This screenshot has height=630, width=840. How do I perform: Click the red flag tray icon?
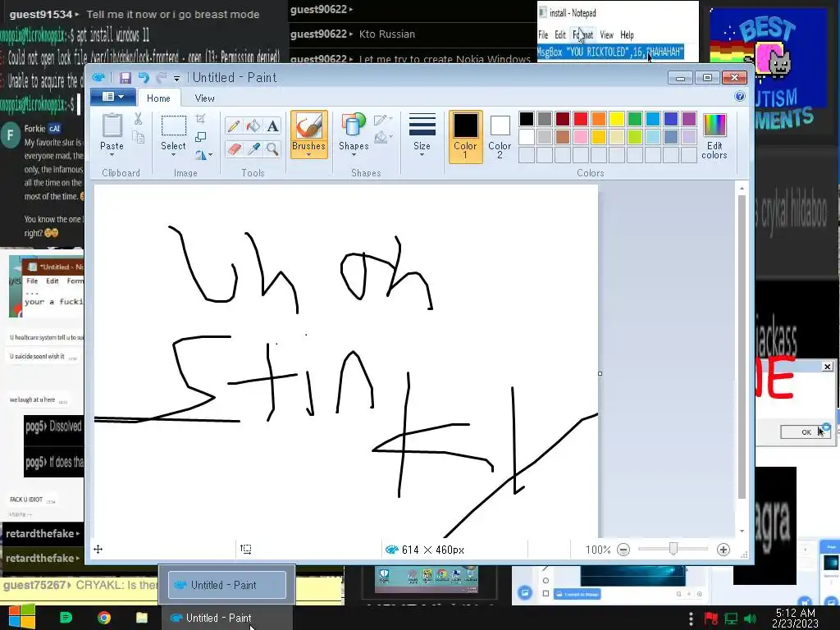711,619
